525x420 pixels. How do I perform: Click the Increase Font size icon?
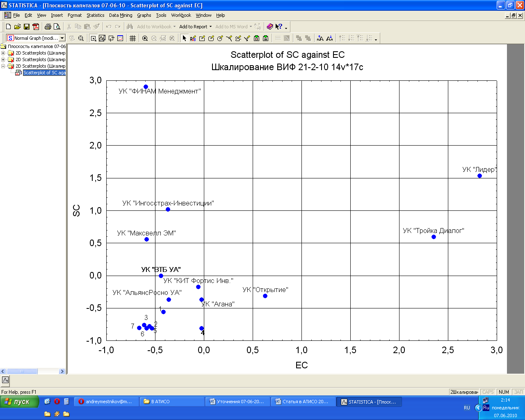point(320,38)
